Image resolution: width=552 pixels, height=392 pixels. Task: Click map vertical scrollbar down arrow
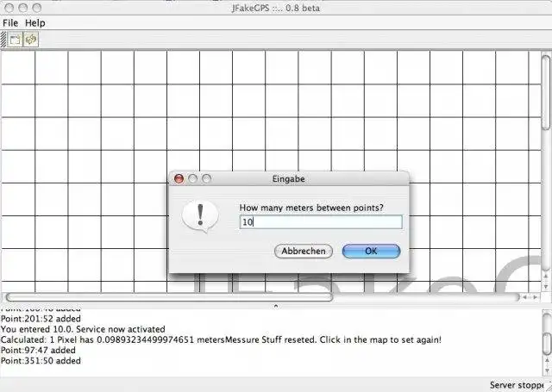click(x=546, y=287)
